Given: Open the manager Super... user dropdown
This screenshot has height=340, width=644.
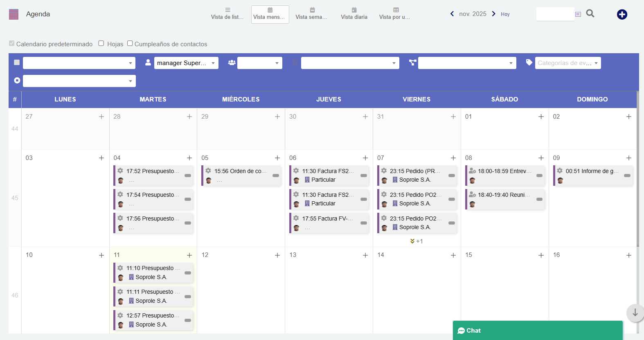Looking at the screenshot, I should click(186, 63).
